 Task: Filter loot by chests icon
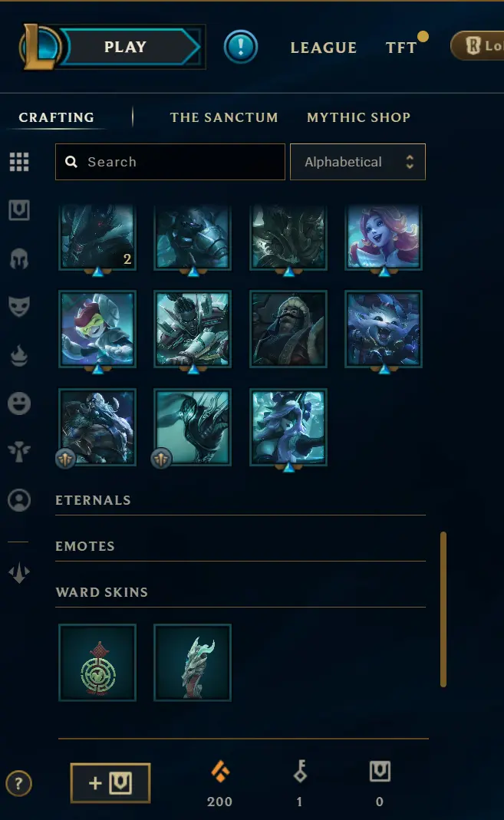pyautogui.click(x=19, y=210)
